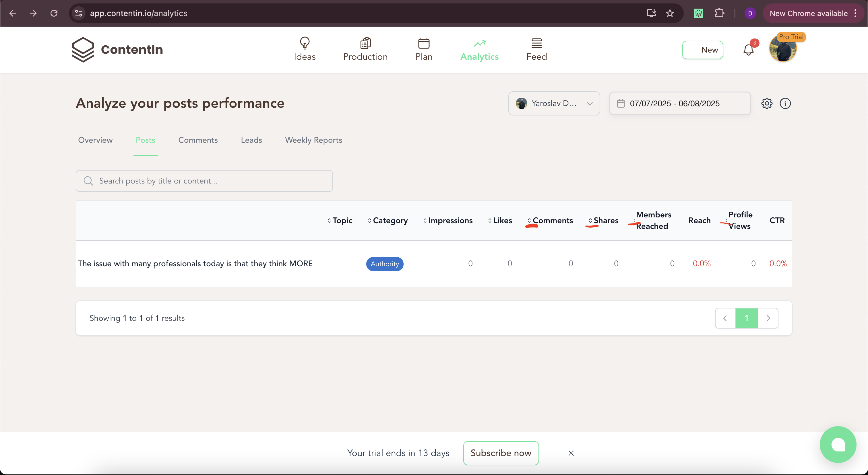This screenshot has height=475, width=868.
Task: Open analytics info icon
Action: 785,103
